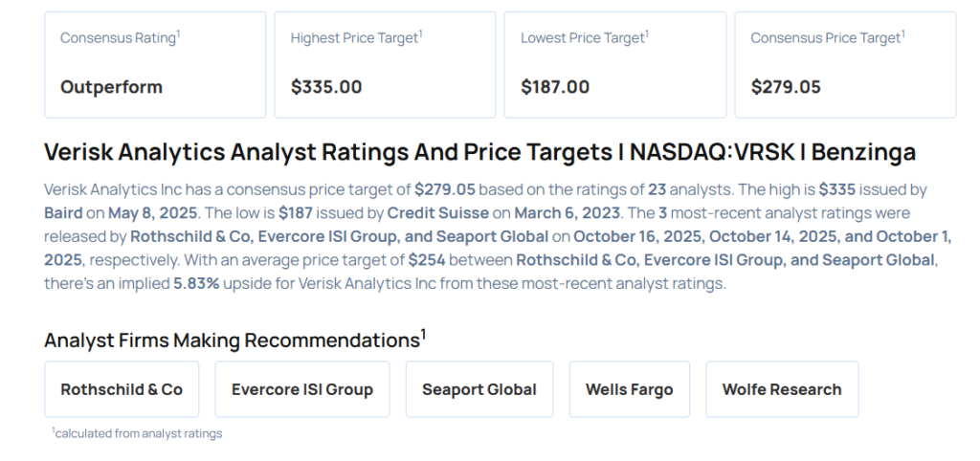Viewport: 980px width, 461px height.
Task: Select the Evercore ISI Group firm button
Action: pos(301,389)
